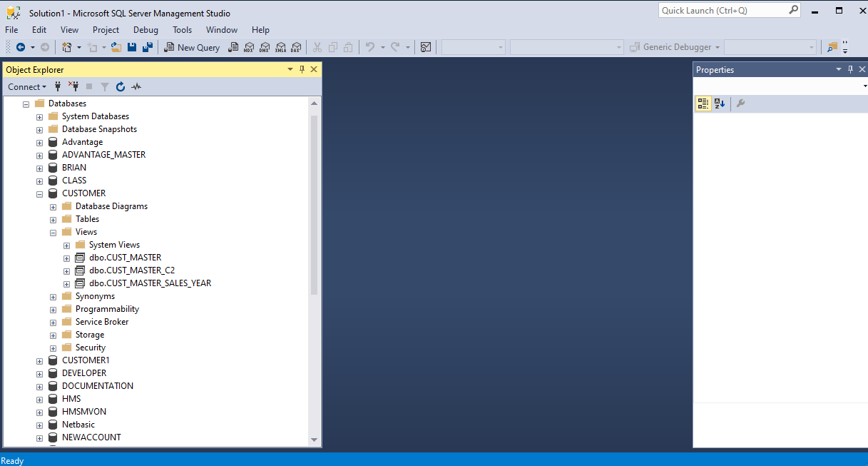Select the NEWACCOUNT database
The image size is (868, 466).
[x=91, y=437]
